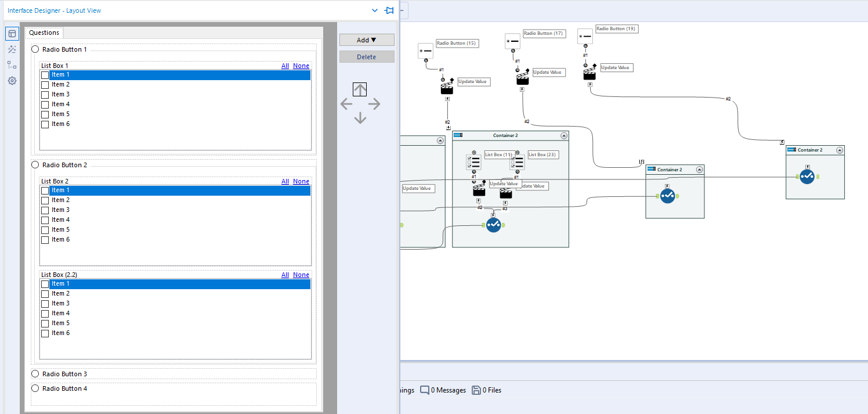Select the Tree View icon in sidebar

pos(12,65)
